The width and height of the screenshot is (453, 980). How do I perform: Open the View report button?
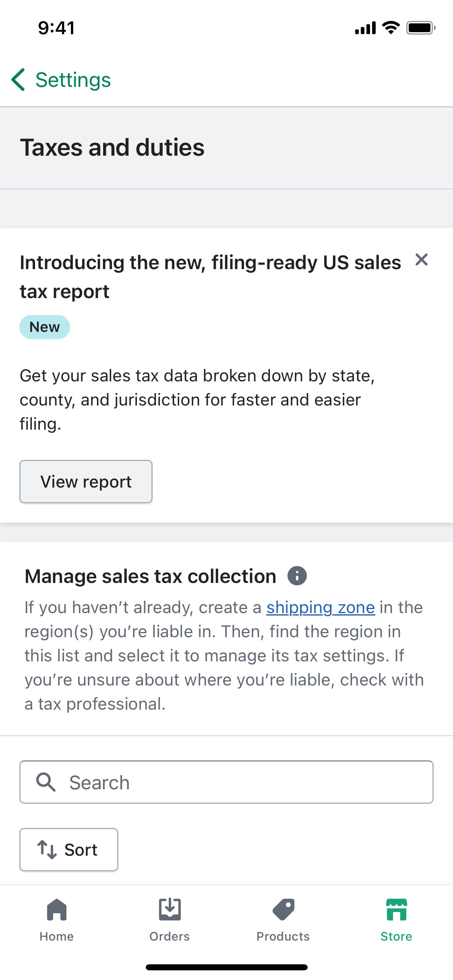coord(86,482)
